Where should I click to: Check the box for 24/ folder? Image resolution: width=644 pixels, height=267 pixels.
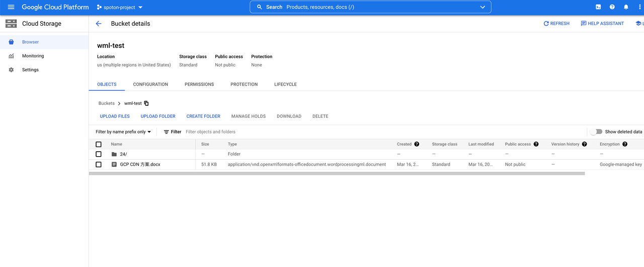tap(99, 154)
